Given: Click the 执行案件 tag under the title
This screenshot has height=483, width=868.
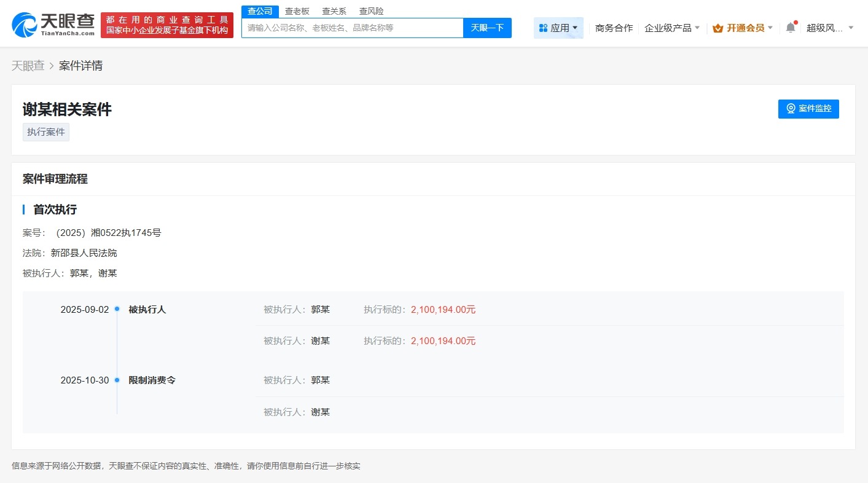Looking at the screenshot, I should [x=45, y=132].
